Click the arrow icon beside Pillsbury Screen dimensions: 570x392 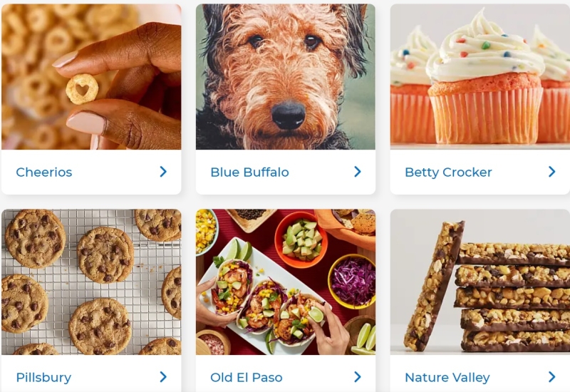pyautogui.click(x=163, y=377)
